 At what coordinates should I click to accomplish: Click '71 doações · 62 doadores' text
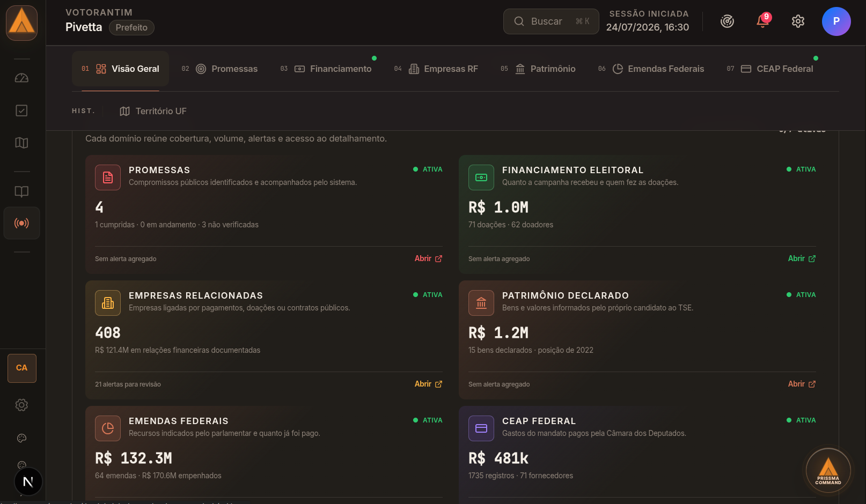pyautogui.click(x=511, y=225)
